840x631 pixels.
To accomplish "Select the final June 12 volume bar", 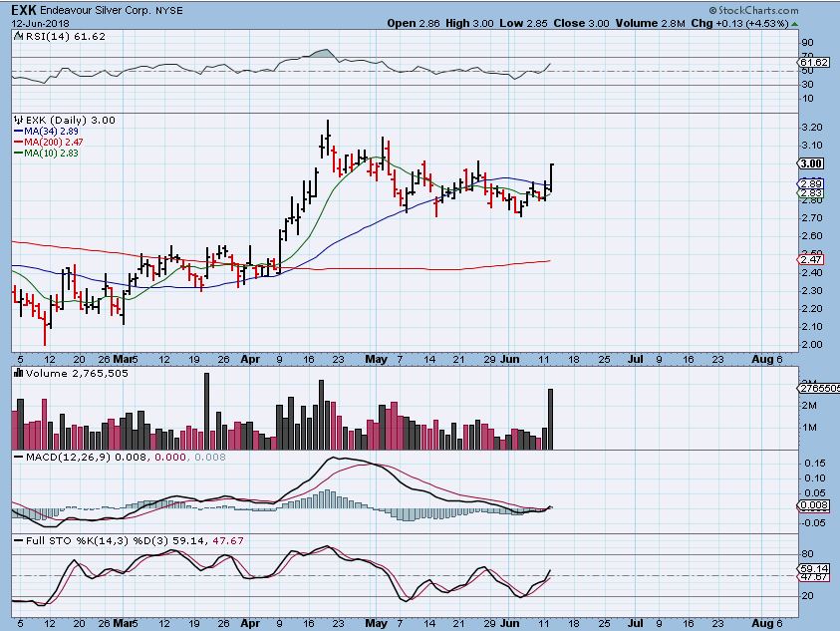I will pyautogui.click(x=551, y=419).
